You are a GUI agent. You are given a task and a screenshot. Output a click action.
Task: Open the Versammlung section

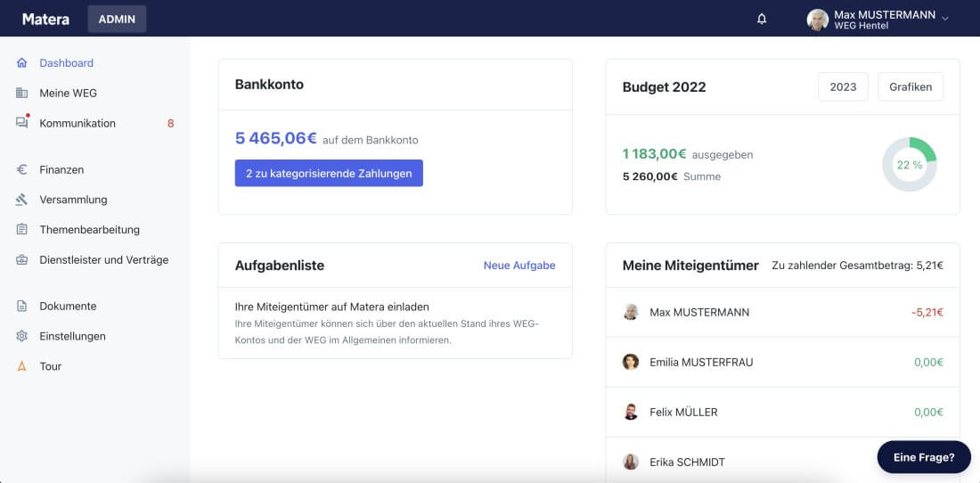[x=73, y=200]
